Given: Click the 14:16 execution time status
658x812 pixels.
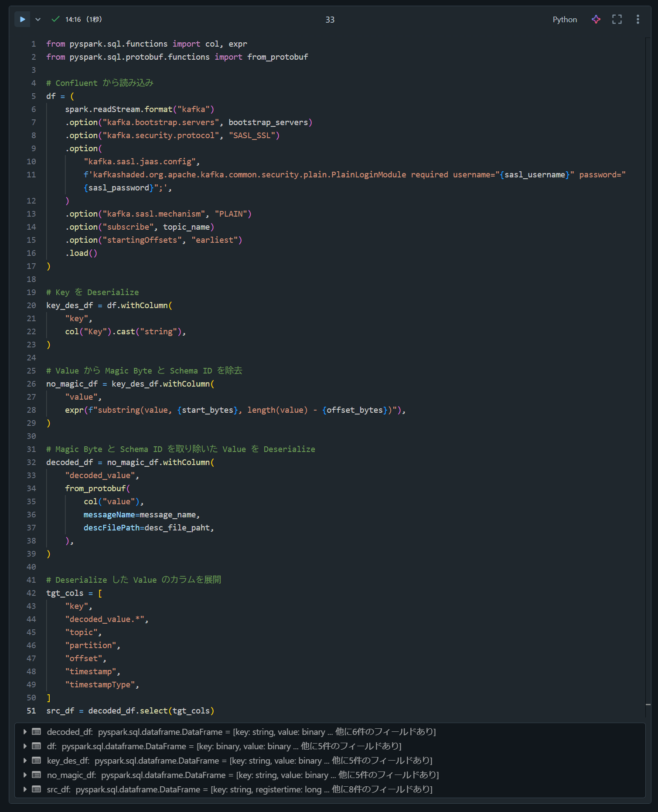Looking at the screenshot, I should tap(83, 19).
